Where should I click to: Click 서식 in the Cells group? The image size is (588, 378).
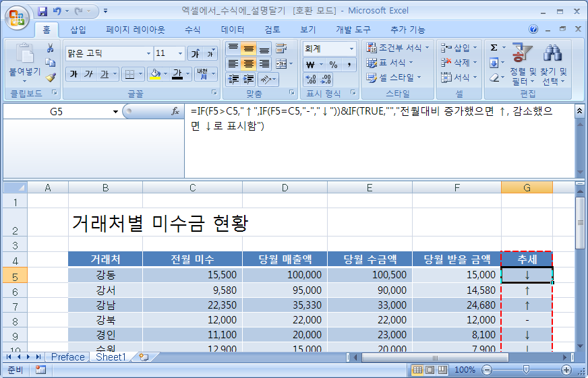click(x=459, y=77)
